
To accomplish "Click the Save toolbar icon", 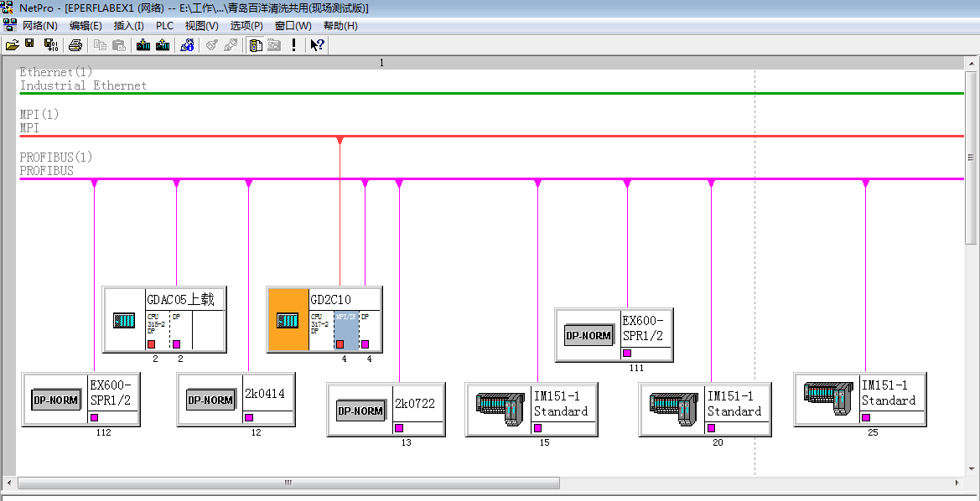I will pyautogui.click(x=29, y=44).
